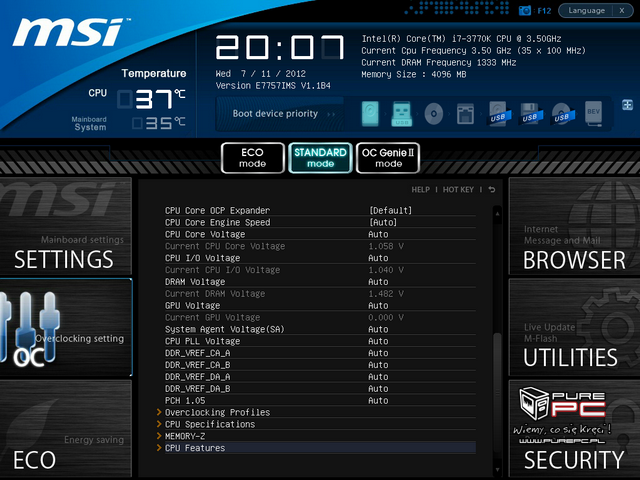Click 'Current CPU I/O Voltage' row

pos(320,270)
